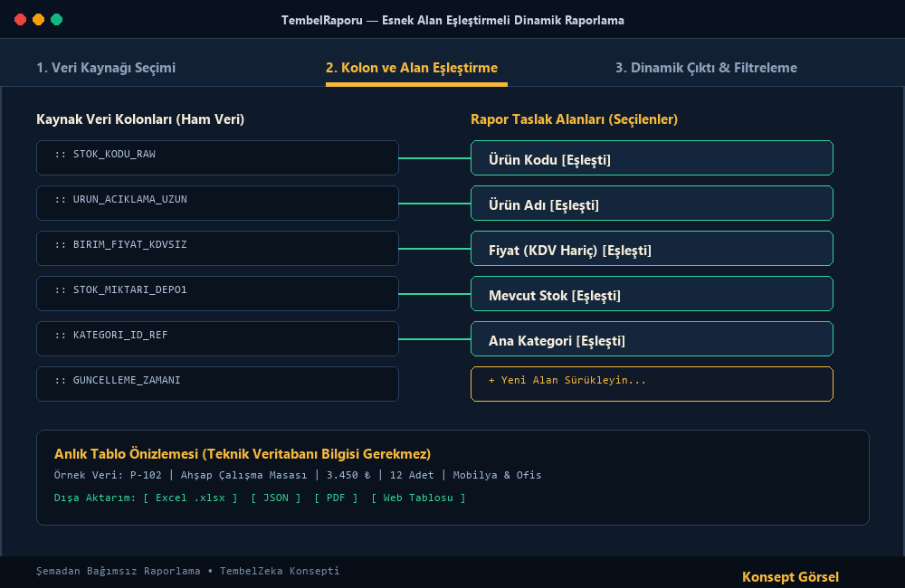905x588 pixels.
Task: Minimize the window with the yellow button
Action: 38,20
